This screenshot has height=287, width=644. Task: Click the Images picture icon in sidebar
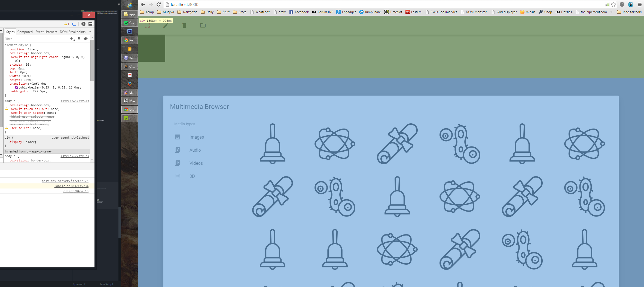coord(178,137)
